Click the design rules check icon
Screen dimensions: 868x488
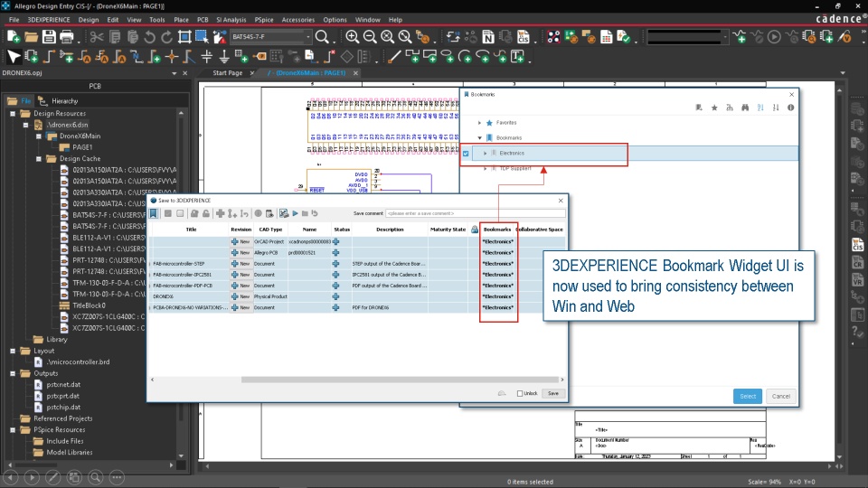(624, 37)
